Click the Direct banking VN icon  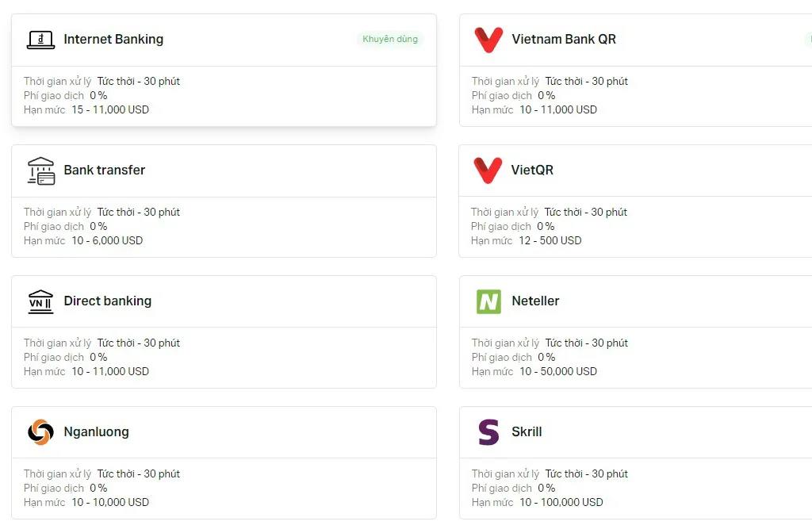click(x=40, y=301)
